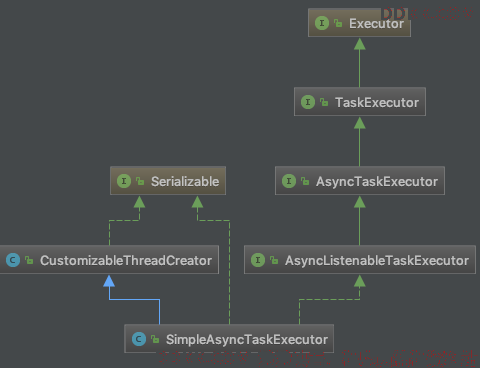480x368 pixels.
Task: Select the AsyncTaskExecutor node label
Action: coord(377,181)
